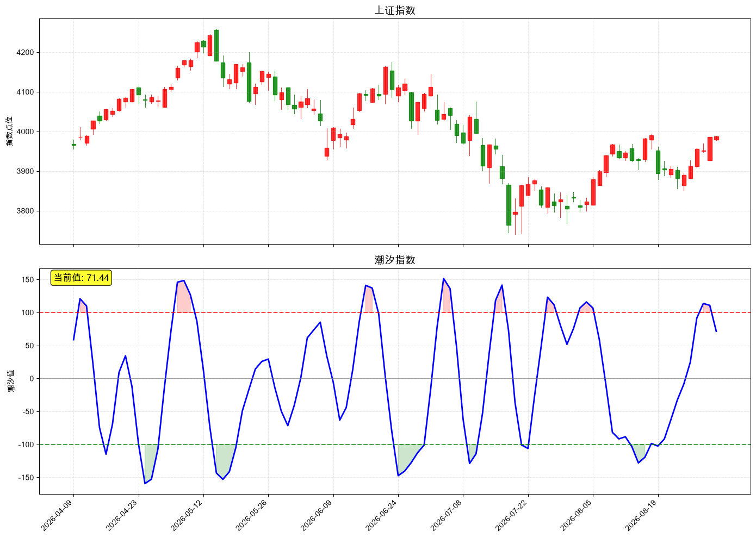756x538 pixels.
Task: Click the -150 tick label on the tidal axis
Action: coord(26,478)
